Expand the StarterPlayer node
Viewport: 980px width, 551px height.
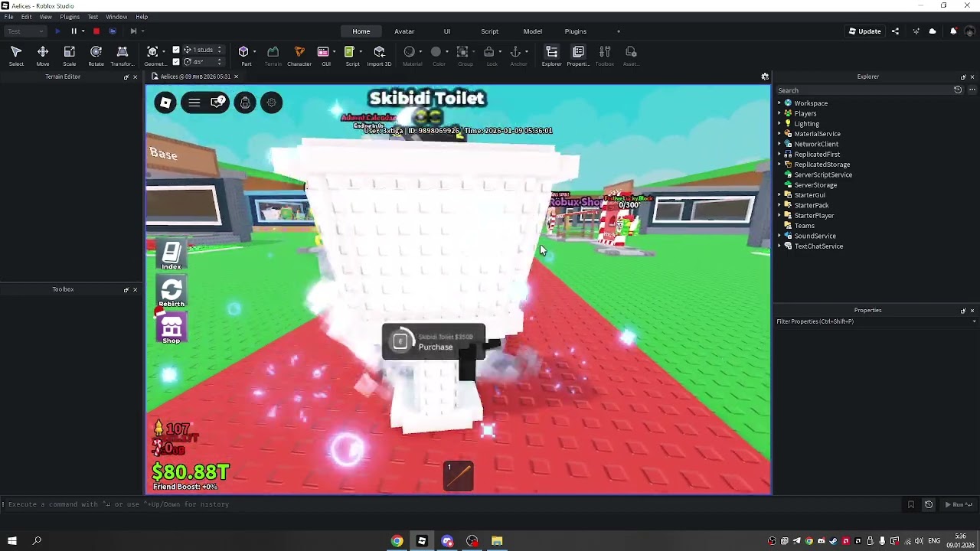[x=779, y=216]
